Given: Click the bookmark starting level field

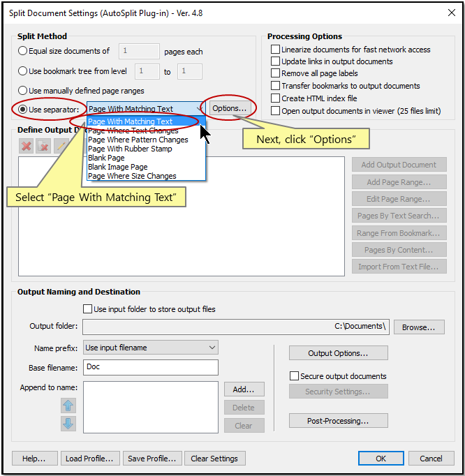Looking at the screenshot, I should 147,71.
